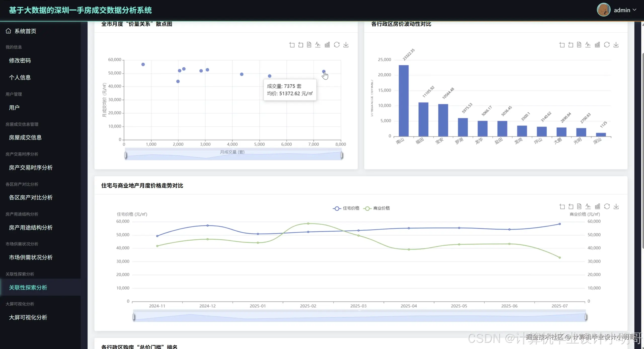The height and width of the screenshot is (349, 644).
Task: Open the 房产交易时序分析 menu item
Action: pos(31,167)
